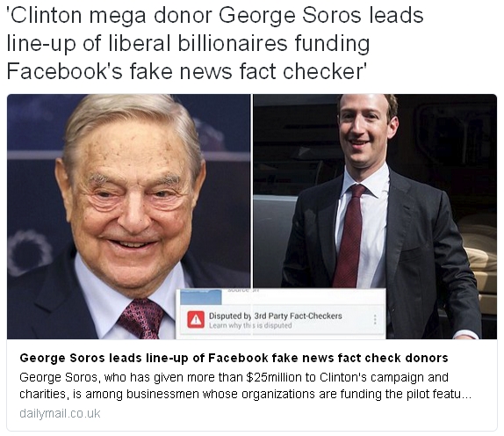Viewport: 504px width, 436px height.
Task: Click the blue rectangle in fact-check overlay
Action: 200,297
